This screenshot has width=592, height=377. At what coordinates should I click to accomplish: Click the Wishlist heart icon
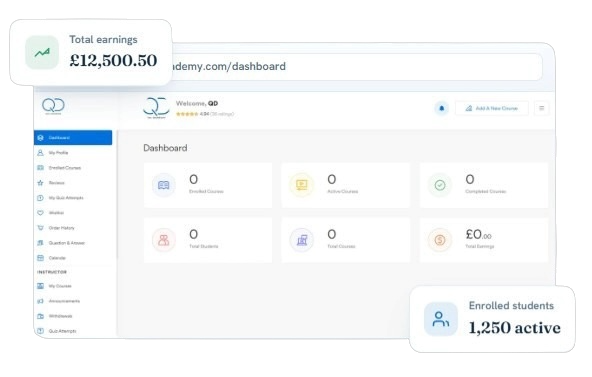40,213
